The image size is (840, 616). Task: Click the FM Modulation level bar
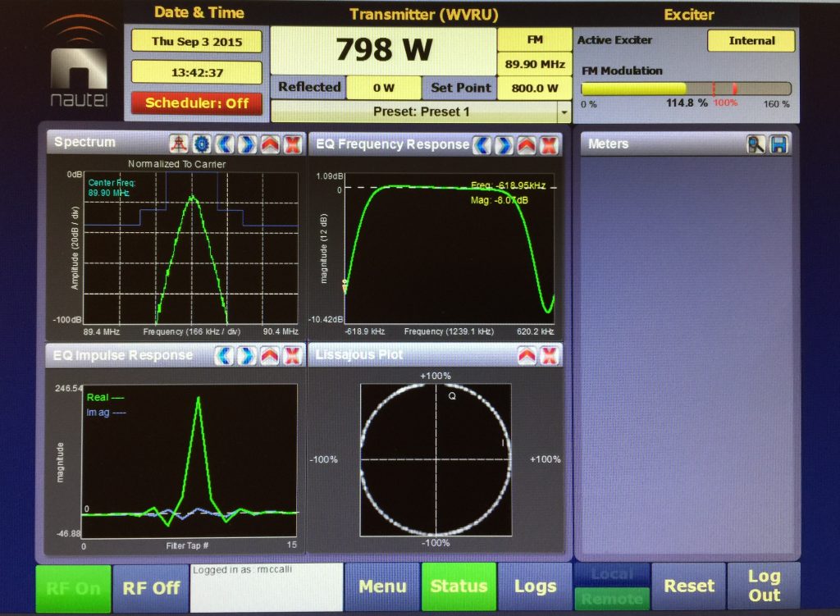click(x=687, y=89)
